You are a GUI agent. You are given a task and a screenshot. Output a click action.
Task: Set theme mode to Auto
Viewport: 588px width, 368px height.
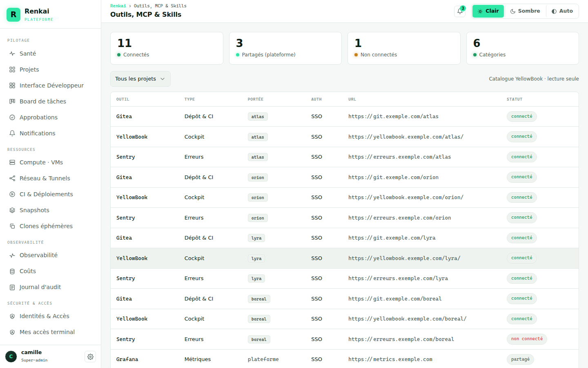click(x=562, y=11)
